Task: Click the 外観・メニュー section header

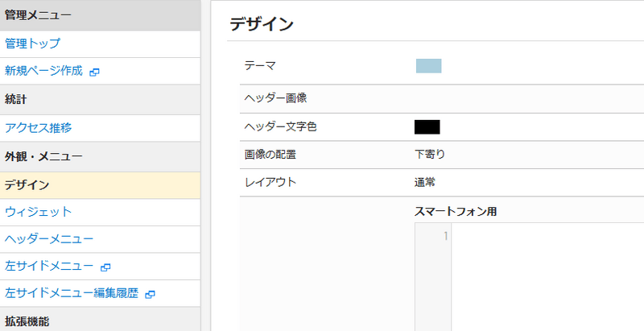Action: pyautogui.click(x=100, y=156)
